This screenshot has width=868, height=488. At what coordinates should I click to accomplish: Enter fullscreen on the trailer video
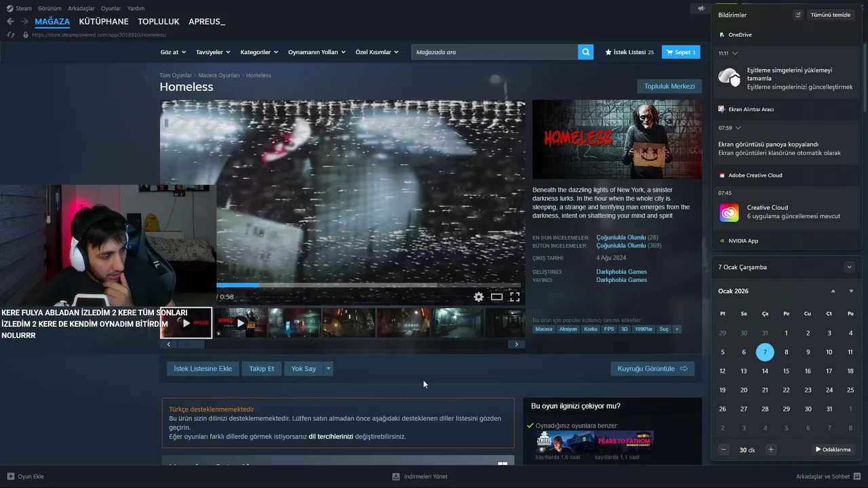point(515,297)
